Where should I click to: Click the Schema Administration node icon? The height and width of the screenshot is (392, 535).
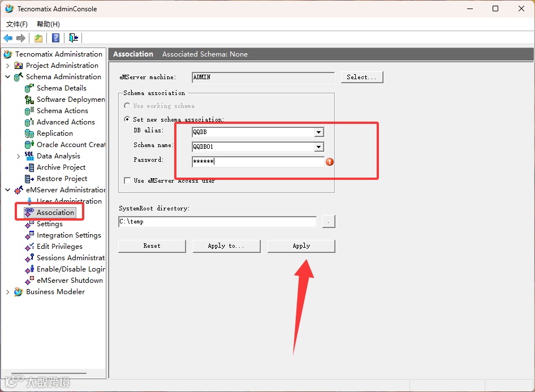[19, 77]
